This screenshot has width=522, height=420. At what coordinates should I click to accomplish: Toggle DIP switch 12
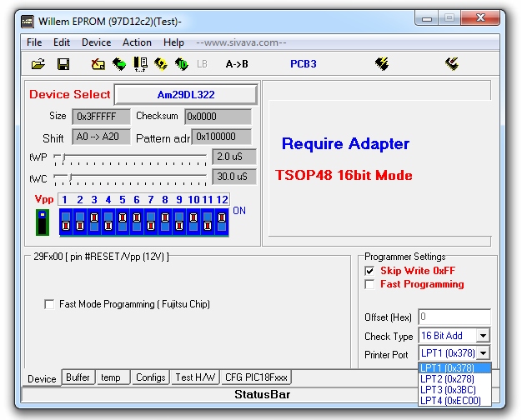pyautogui.click(x=222, y=222)
